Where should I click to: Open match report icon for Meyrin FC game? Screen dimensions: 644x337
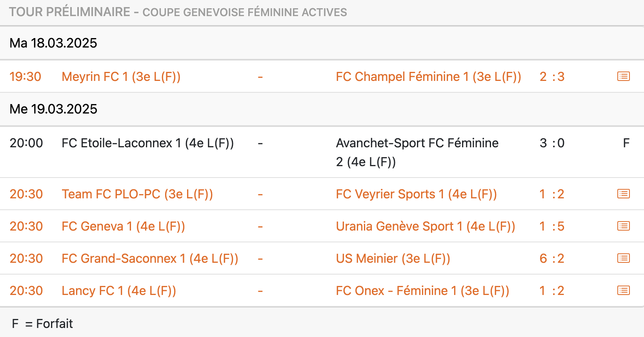[x=623, y=76]
